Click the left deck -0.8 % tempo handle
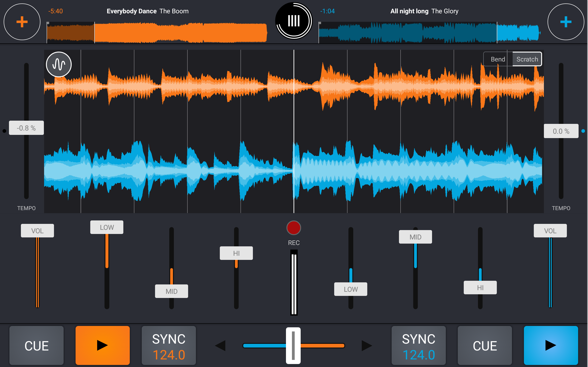Screen dimensions: 588x367 (x=26, y=128)
